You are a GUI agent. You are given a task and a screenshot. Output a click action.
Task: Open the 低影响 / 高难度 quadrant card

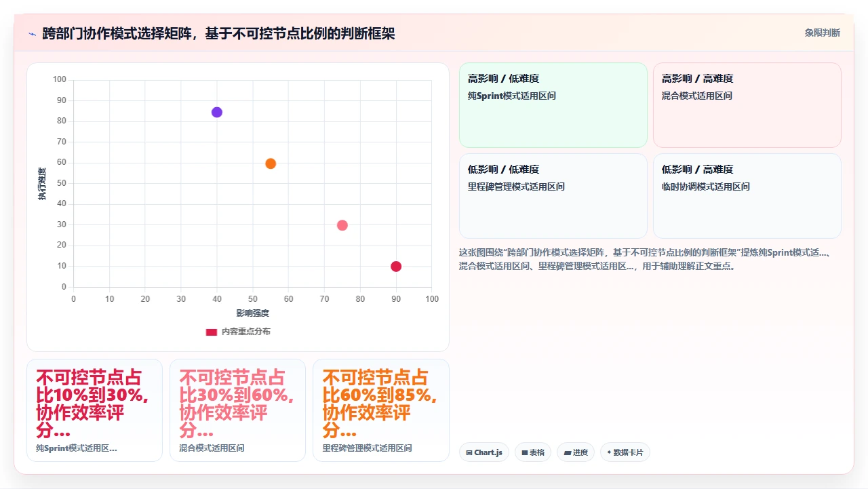[x=747, y=196]
